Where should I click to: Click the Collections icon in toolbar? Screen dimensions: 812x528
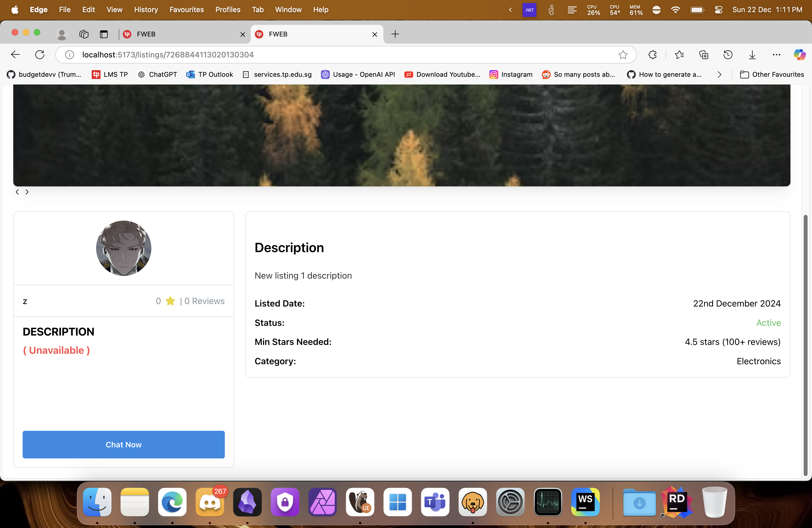tap(703, 55)
